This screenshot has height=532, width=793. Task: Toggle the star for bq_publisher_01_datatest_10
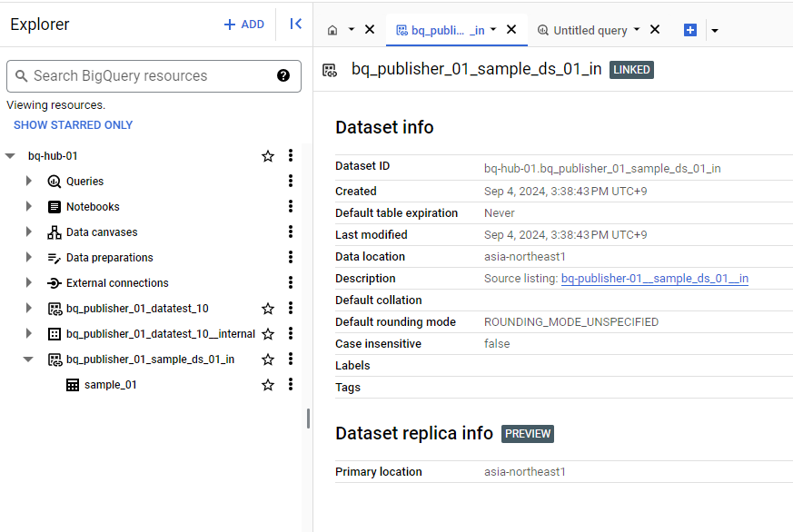[268, 309]
